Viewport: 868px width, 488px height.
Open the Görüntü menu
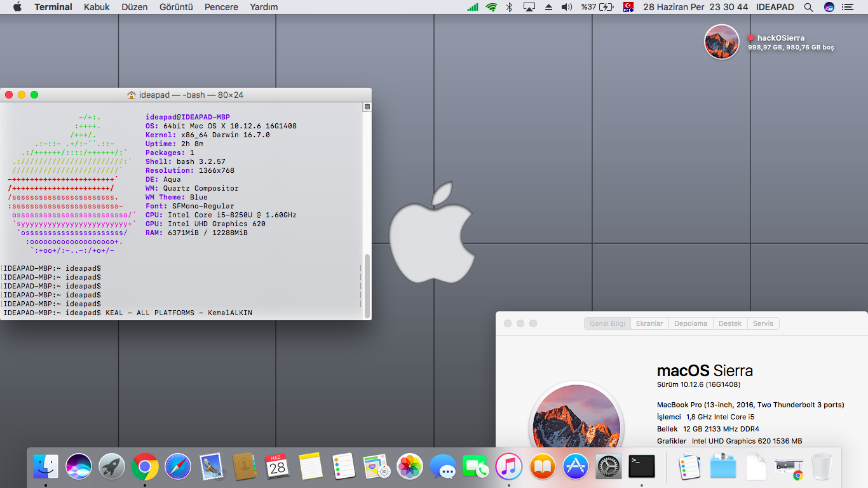tap(177, 7)
